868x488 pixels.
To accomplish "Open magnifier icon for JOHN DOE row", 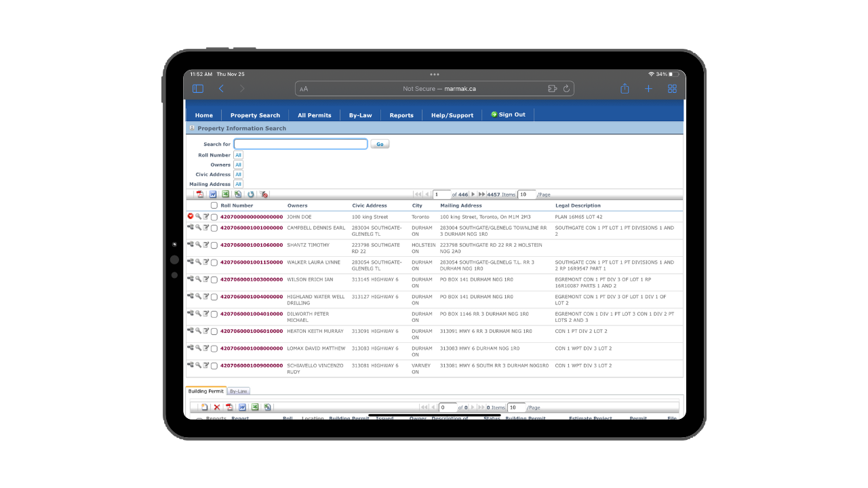I will pos(198,216).
